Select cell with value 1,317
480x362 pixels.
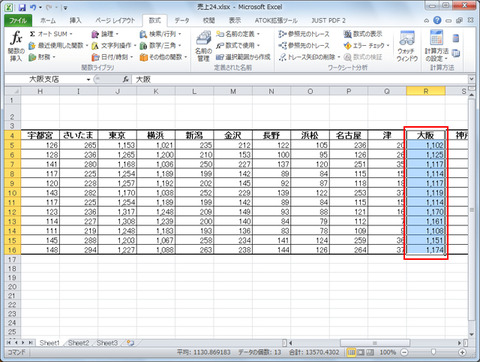coord(117,212)
